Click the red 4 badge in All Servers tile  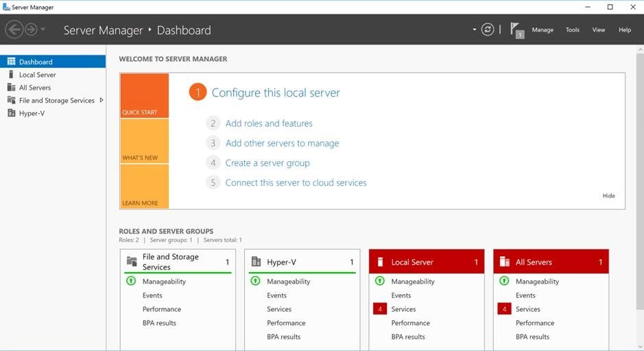[x=504, y=308]
